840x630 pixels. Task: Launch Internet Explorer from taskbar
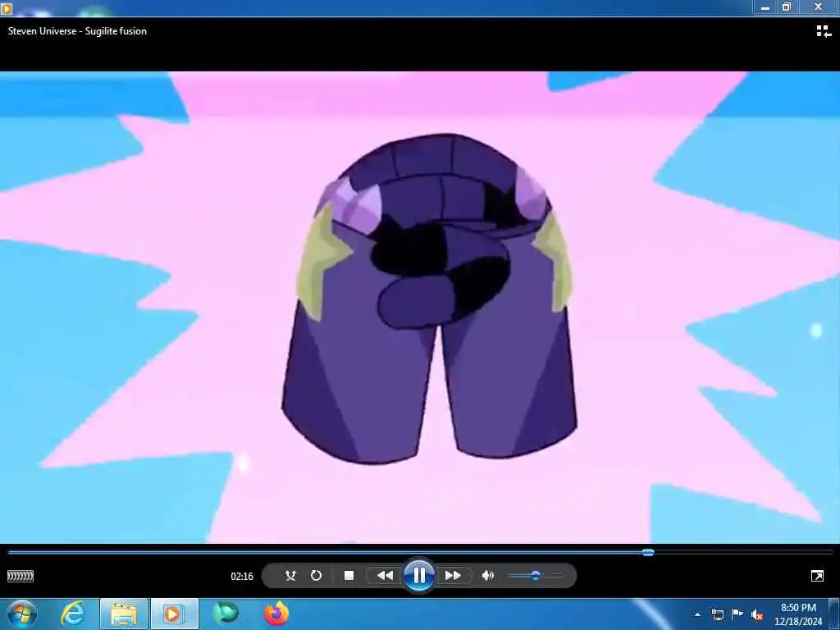click(x=73, y=614)
